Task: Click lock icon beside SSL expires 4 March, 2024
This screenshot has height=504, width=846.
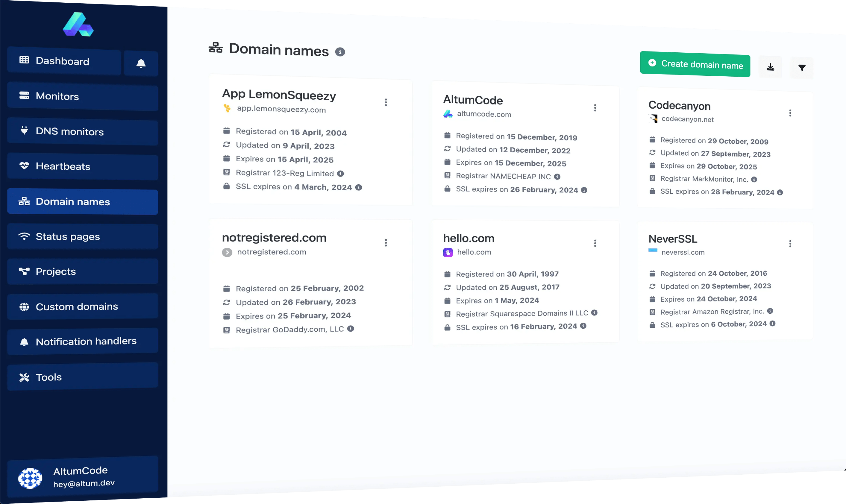Action: pyautogui.click(x=227, y=186)
